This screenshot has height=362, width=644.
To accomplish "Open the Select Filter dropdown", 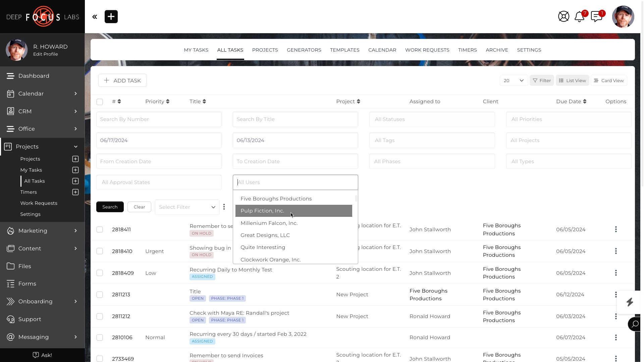I will 187,207.
